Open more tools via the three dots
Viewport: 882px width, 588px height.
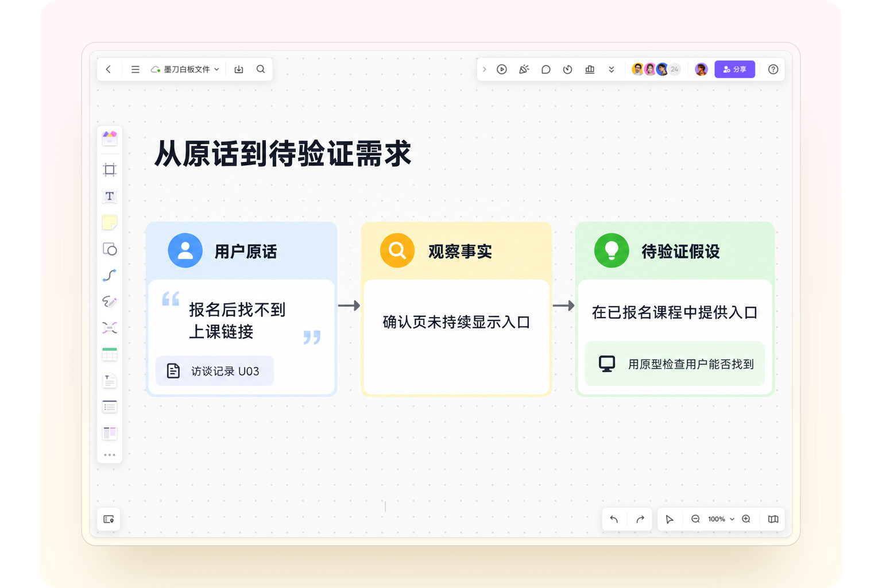click(110, 455)
